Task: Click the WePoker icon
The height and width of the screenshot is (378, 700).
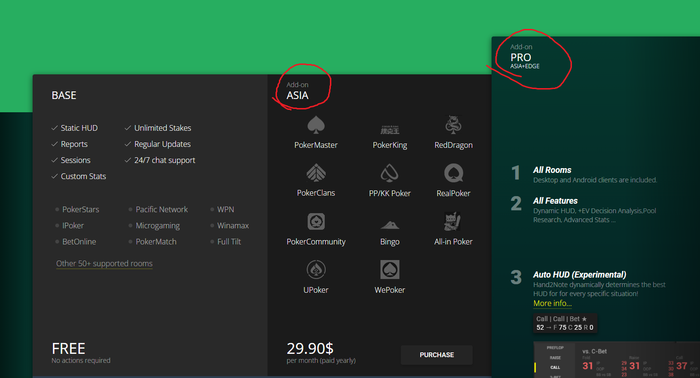Action: coord(390,270)
